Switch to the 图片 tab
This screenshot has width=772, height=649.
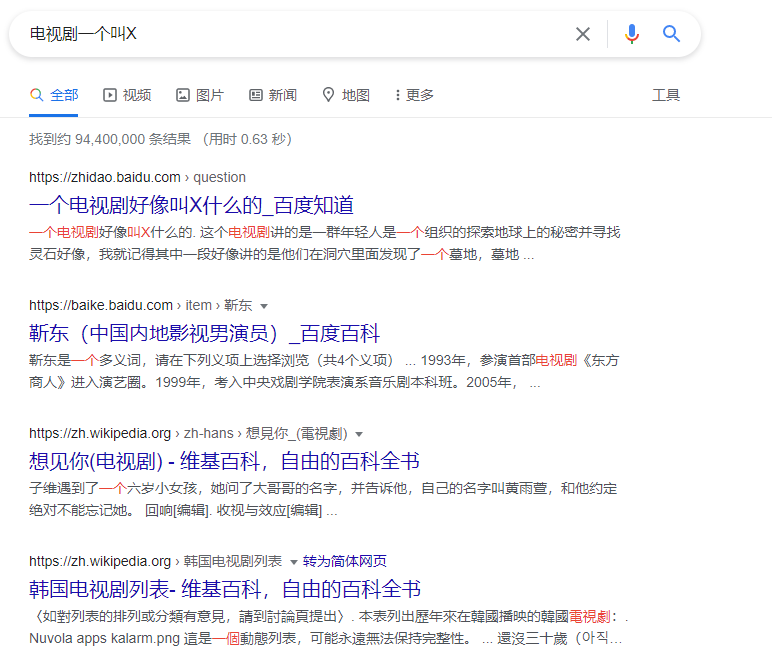click(200, 95)
